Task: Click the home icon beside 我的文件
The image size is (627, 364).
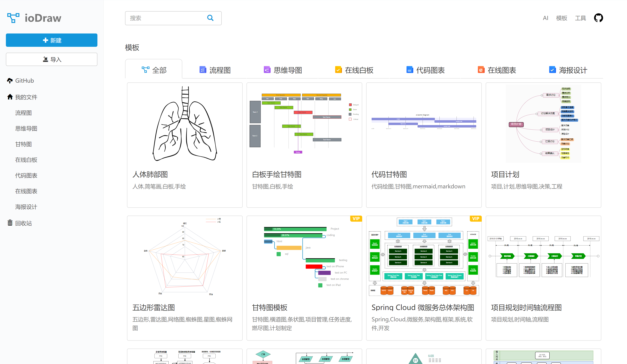Action: [10, 97]
